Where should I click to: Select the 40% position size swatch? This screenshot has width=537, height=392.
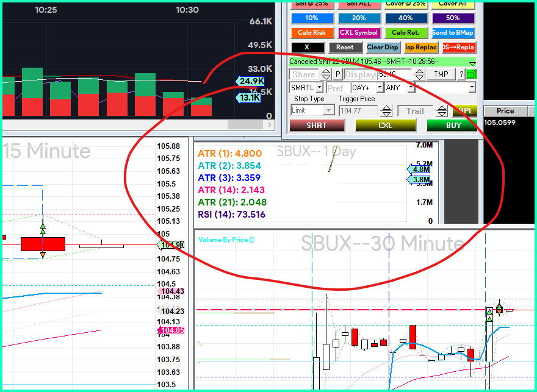(405, 18)
